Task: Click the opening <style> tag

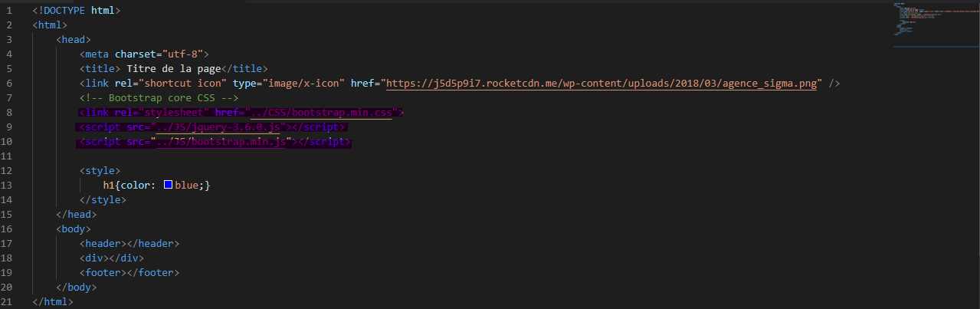Action: [100, 171]
